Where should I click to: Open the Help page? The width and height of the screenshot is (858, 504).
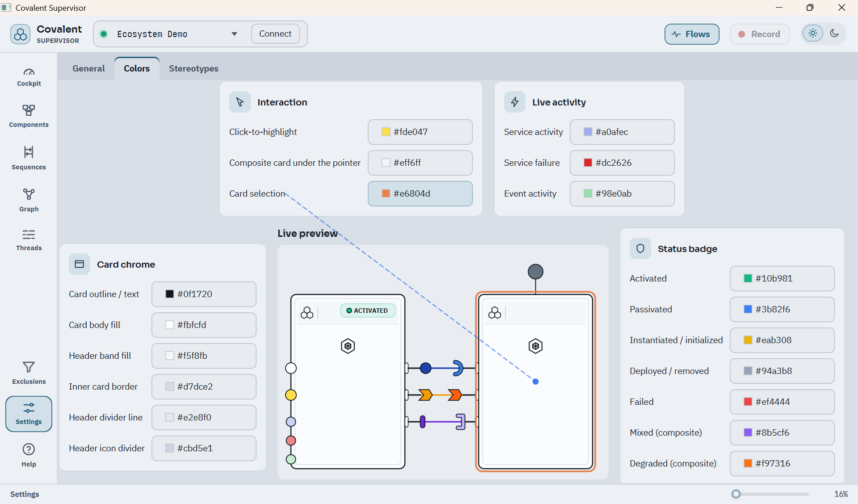click(x=29, y=455)
